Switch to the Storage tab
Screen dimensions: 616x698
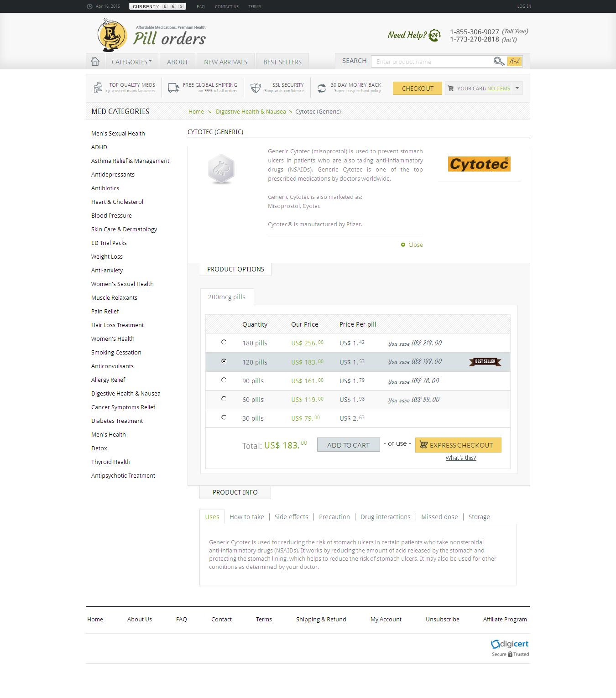pos(479,517)
